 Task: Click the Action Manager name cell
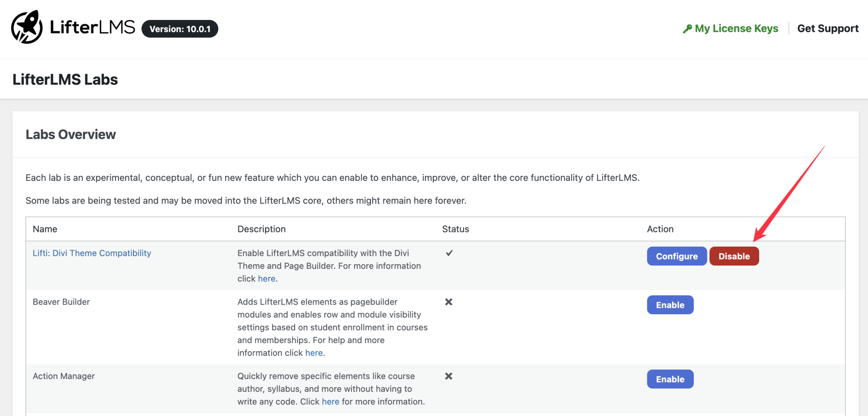coord(64,376)
